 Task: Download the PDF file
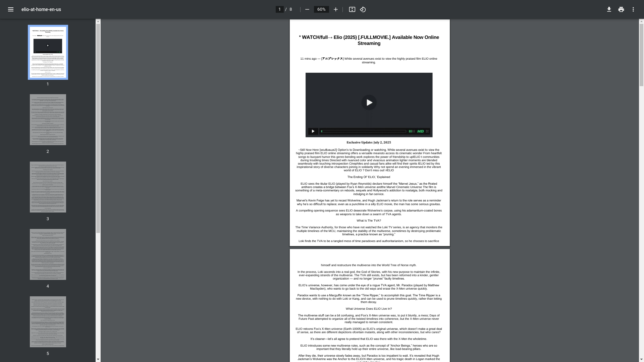609,9
